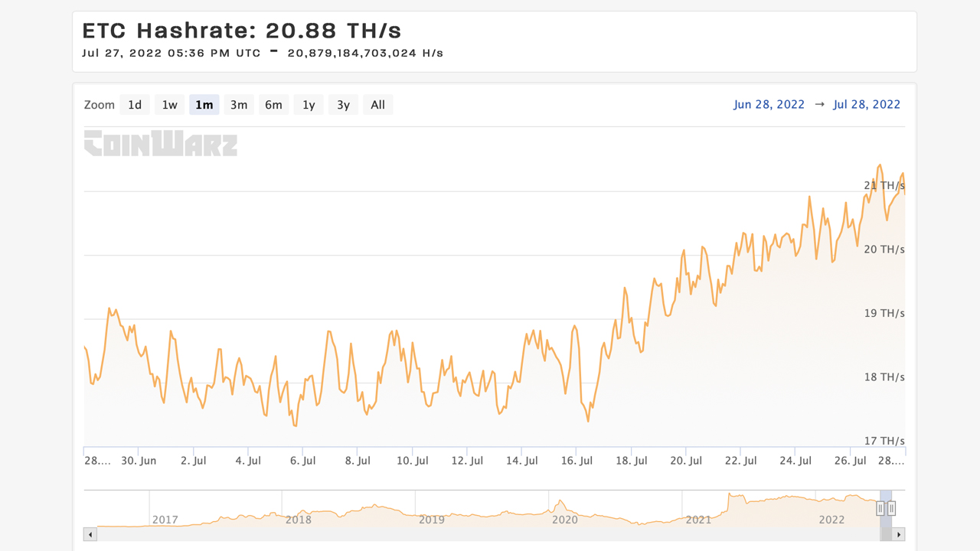The height and width of the screenshot is (551, 980).
Task: Click the Jul 27, 2022 05:36 PM UTC timestamp
Action: [171, 53]
